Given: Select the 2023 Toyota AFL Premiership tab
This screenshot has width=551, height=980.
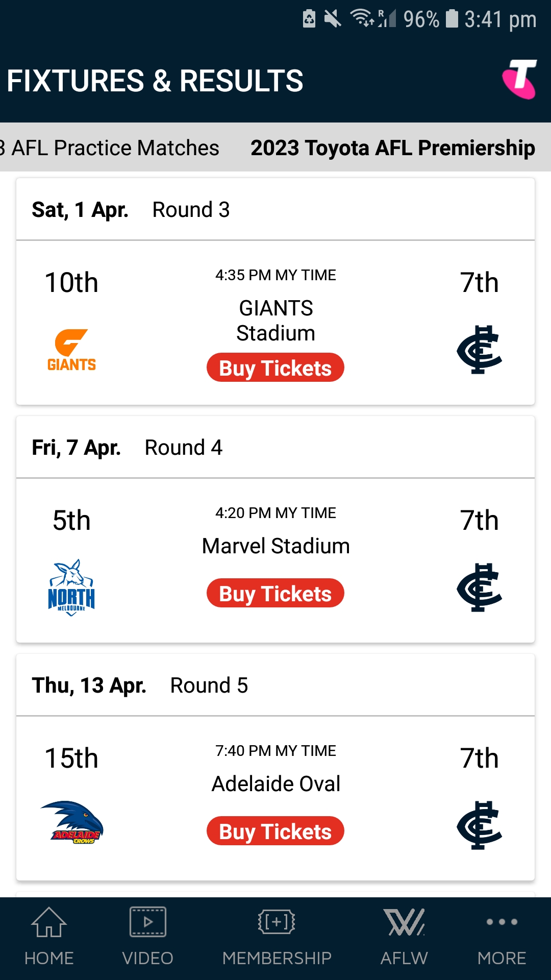Looking at the screenshot, I should tap(393, 148).
